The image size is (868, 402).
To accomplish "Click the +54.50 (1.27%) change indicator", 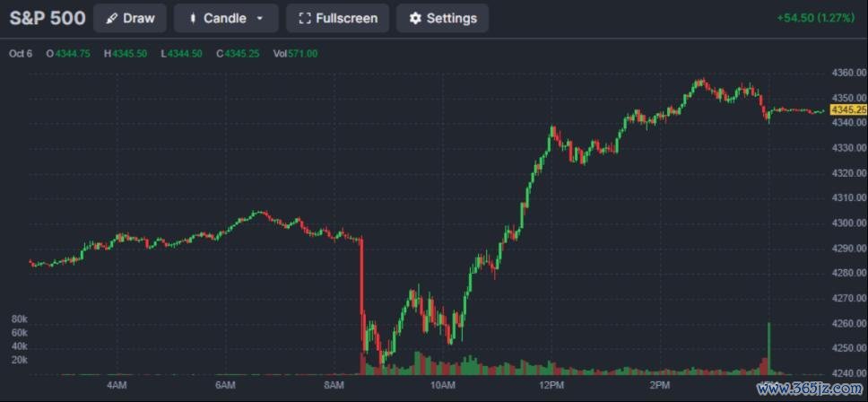I will 815,18.
